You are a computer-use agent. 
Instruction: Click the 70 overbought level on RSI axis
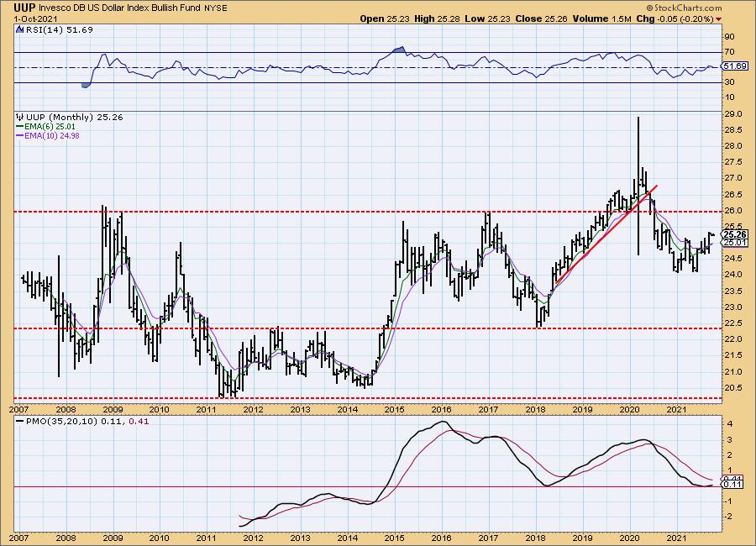[729, 51]
